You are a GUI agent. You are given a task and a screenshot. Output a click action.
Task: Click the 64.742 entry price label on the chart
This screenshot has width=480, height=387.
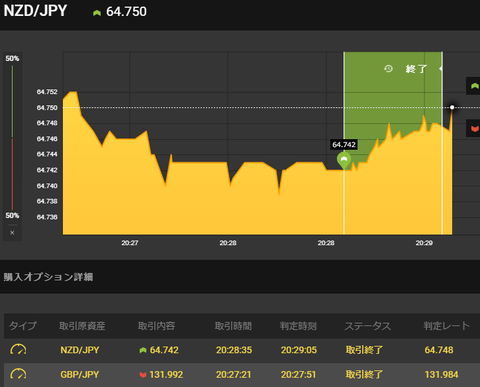(x=344, y=145)
